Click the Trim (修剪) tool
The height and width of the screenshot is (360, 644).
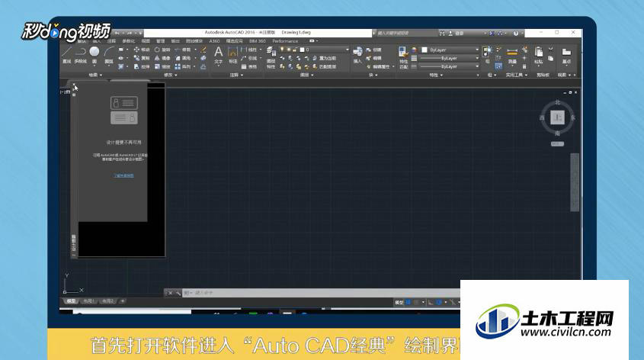coord(182,50)
